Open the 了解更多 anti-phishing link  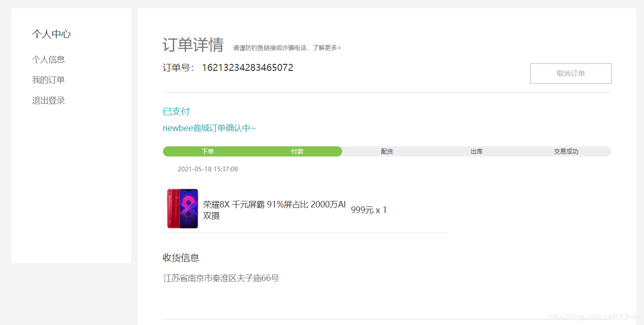coord(326,48)
